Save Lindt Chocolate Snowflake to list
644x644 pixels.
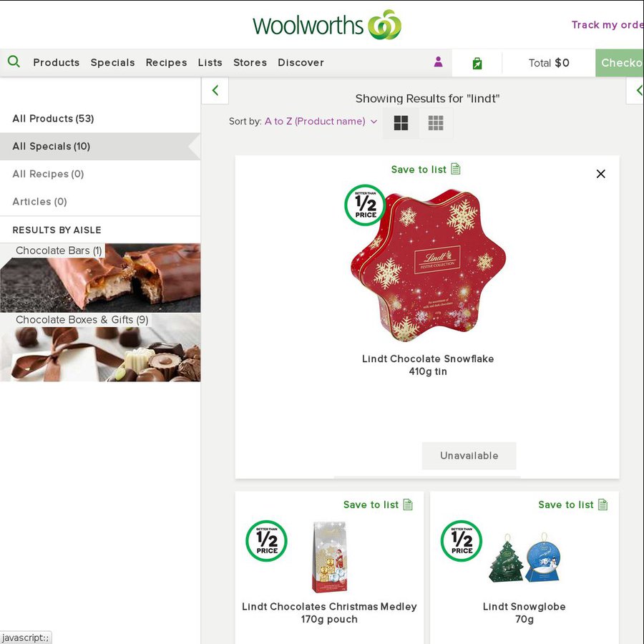(x=426, y=169)
